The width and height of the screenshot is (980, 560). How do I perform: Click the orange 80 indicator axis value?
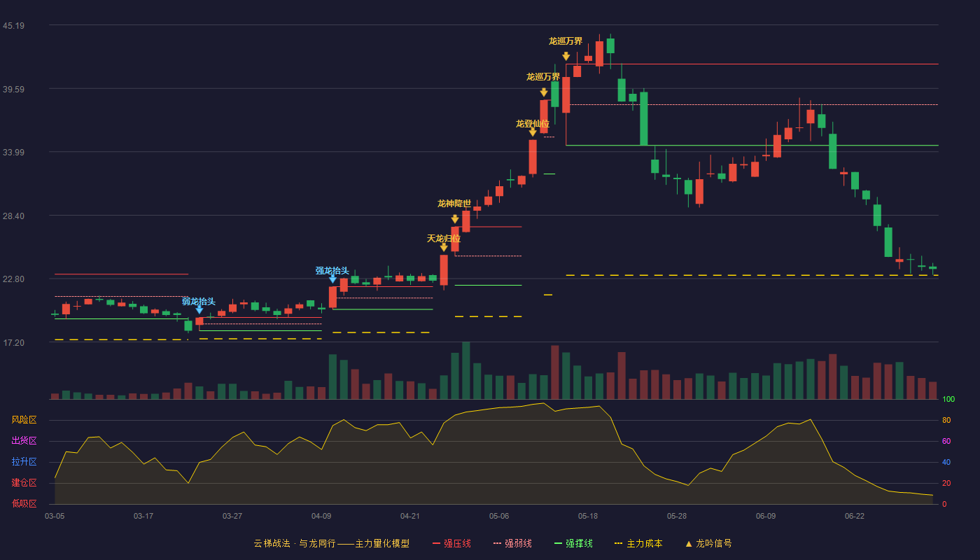click(x=946, y=421)
